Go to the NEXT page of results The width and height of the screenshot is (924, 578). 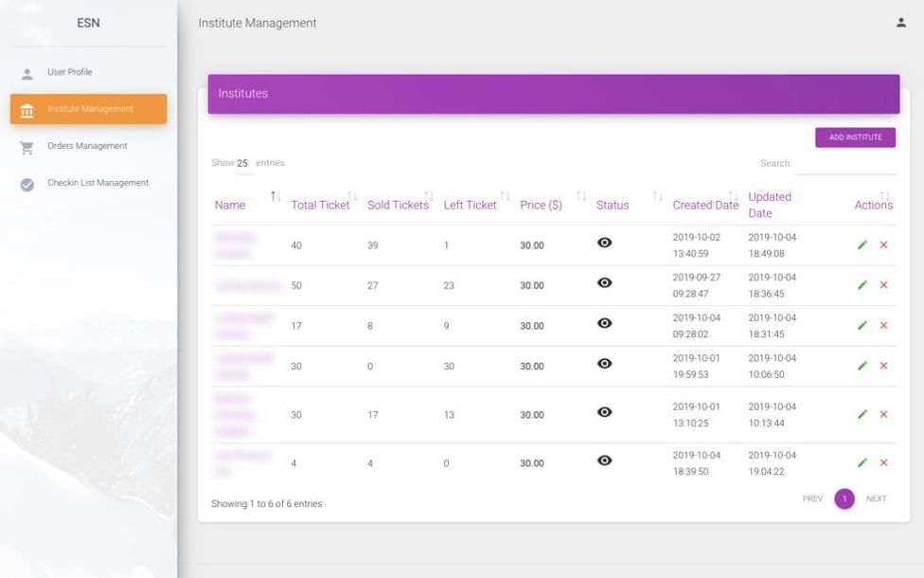coord(875,498)
